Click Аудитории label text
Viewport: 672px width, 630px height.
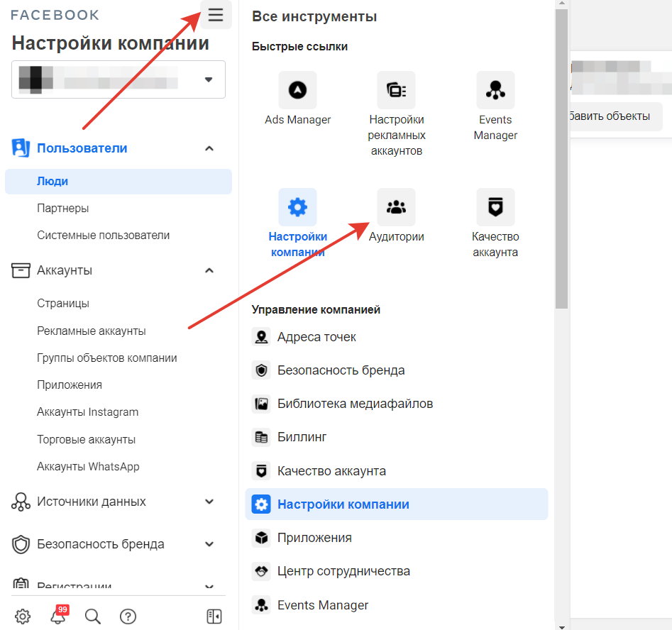pyautogui.click(x=397, y=236)
